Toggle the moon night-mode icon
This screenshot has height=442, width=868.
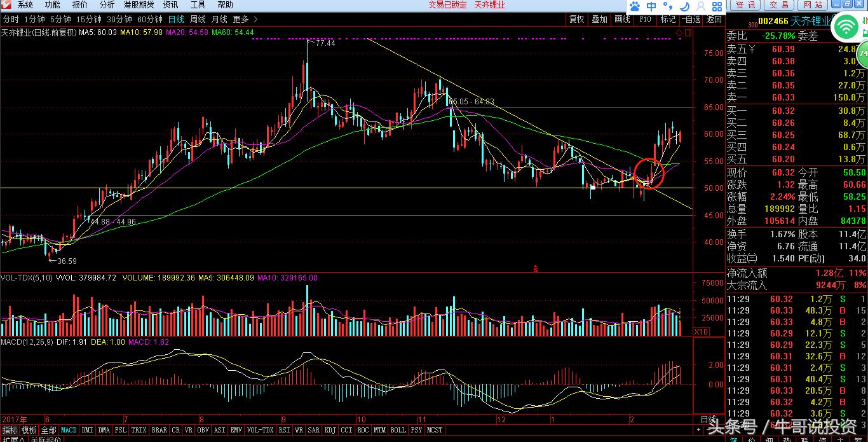coord(685,7)
